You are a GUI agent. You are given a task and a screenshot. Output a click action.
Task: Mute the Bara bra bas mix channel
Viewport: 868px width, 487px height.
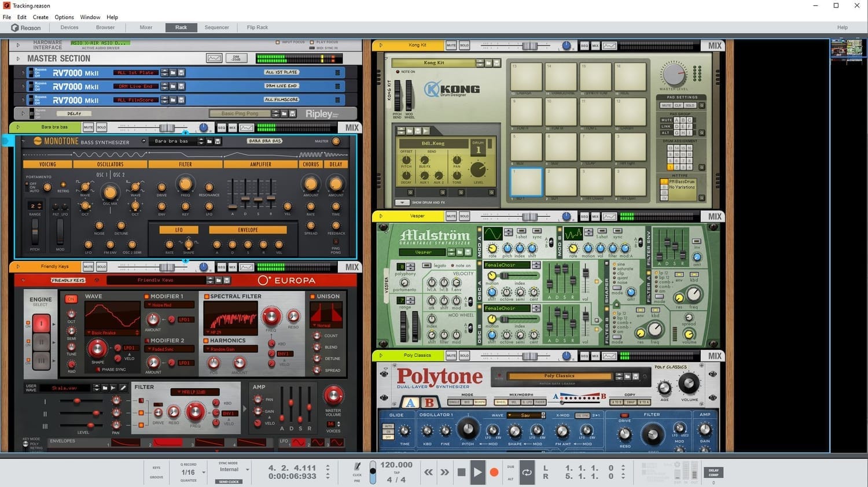point(88,127)
